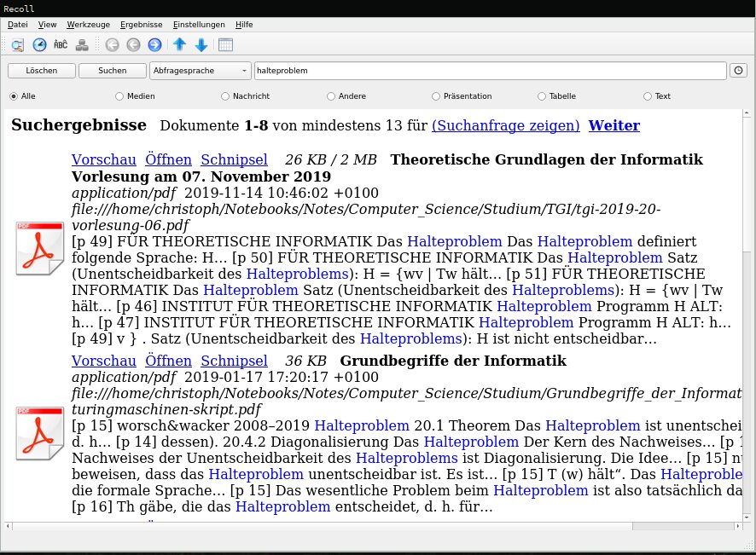Open the term explorer ABC icon

tap(60, 44)
